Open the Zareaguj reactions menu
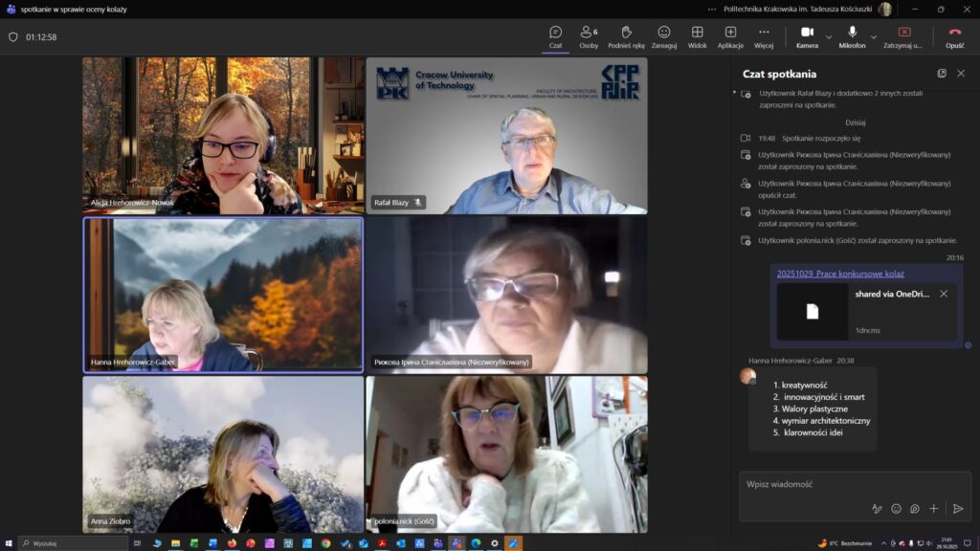Image resolution: width=980 pixels, height=551 pixels. 664,36
